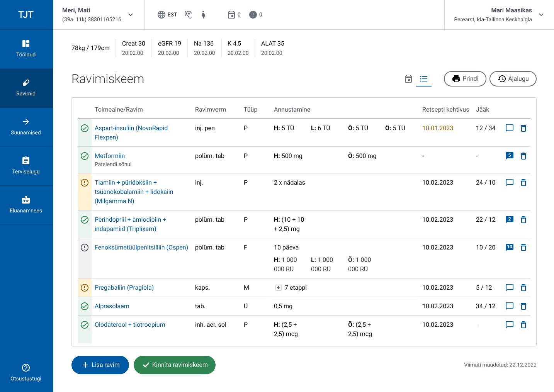The image size is (554, 392).
Task: Switch to list view of Ravimiskeem
Action: (423, 79)
